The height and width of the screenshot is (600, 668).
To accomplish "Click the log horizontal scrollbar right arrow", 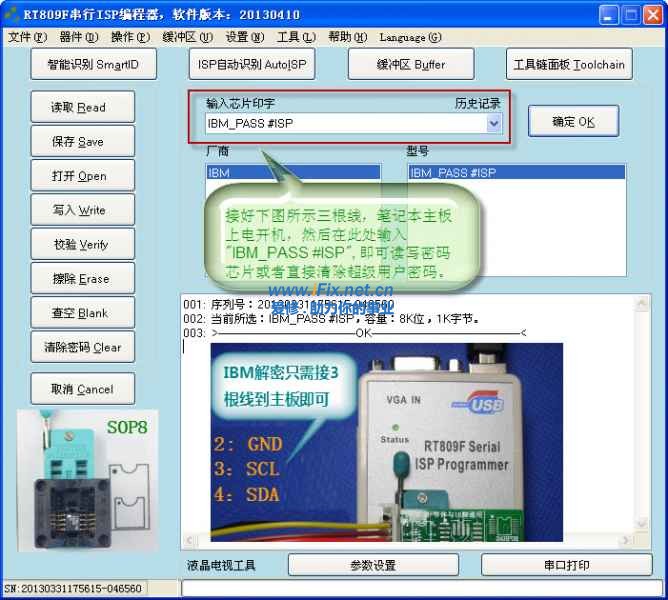I will coord(626,541).
